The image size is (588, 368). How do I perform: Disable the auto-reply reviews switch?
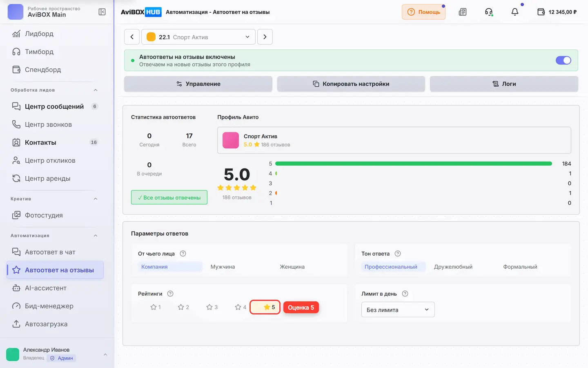click(x=563, y=61)
